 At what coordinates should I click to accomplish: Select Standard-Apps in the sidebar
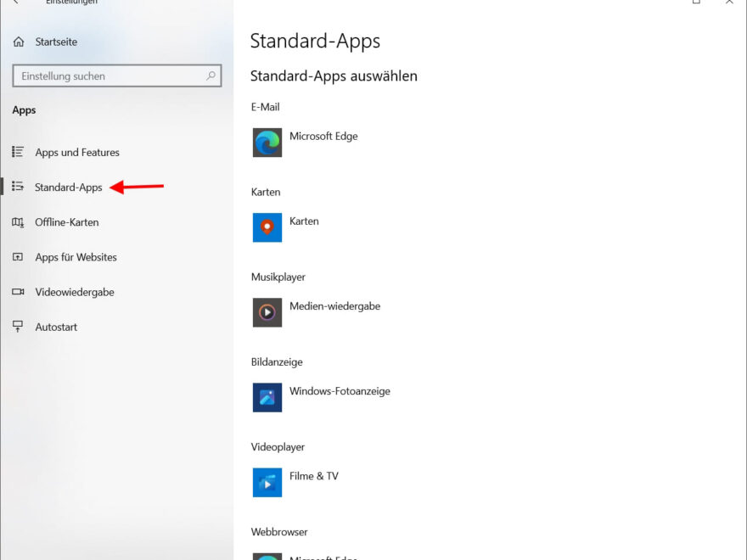tap(69, 188)
